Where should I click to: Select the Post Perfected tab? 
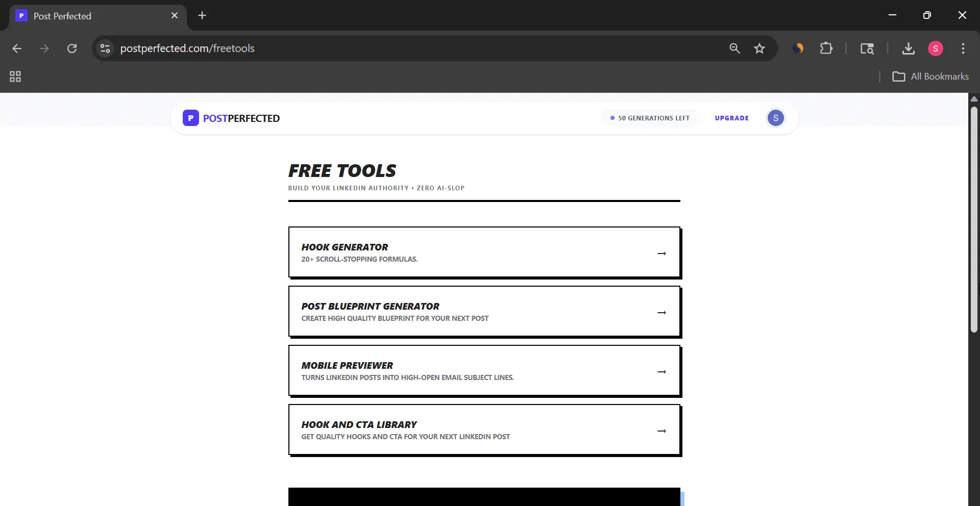point(97,16)
